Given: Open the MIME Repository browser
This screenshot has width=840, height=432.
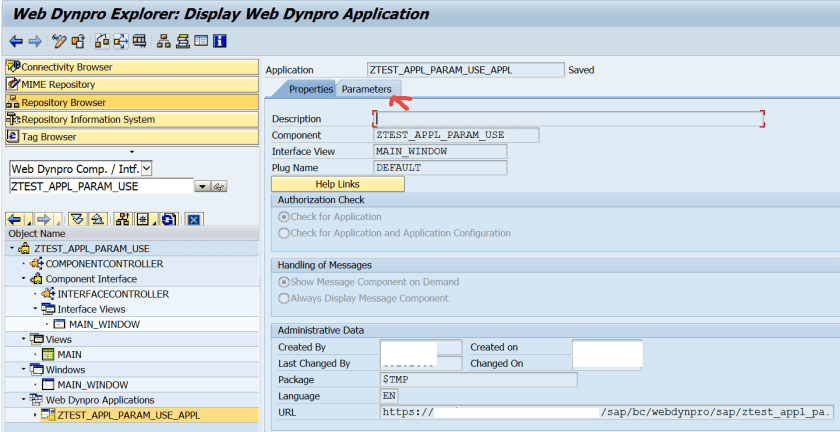Looking at the screenshot, I should (x=58, y=85).
